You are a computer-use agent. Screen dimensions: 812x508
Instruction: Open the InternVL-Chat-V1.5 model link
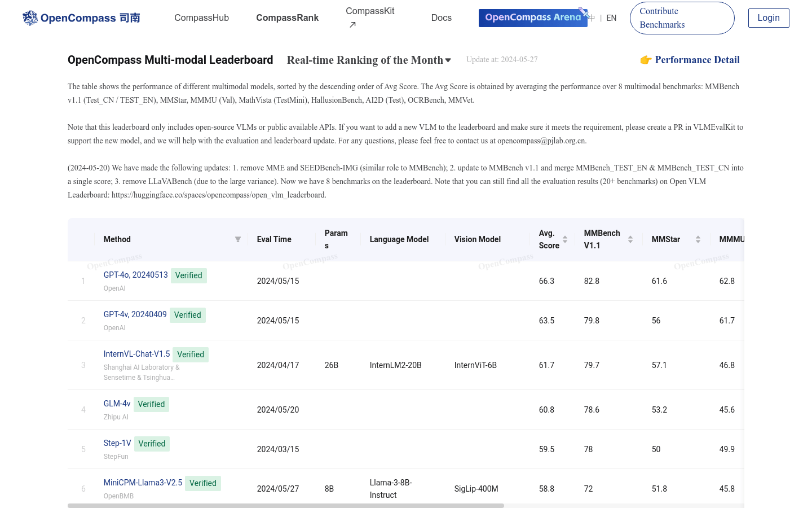click(136, 354)
